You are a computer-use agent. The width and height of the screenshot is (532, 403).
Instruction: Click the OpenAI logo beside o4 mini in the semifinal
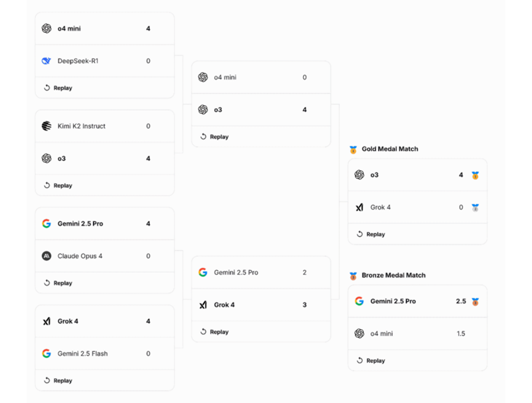203,77
